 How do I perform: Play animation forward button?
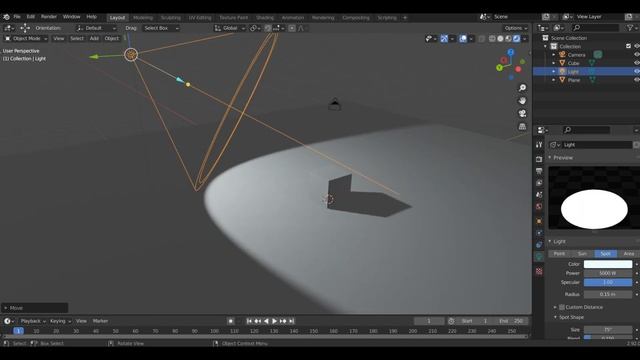[274, 321]
